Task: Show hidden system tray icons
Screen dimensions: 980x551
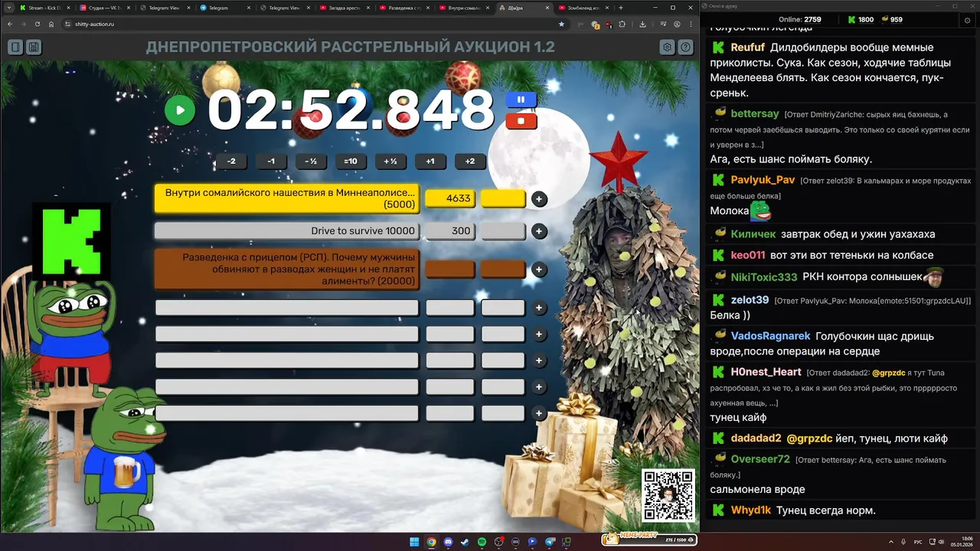Action: pyautogui.click(x=890, y=542)
